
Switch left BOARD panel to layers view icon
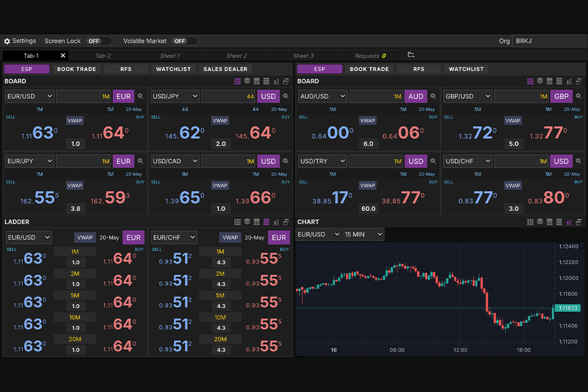[247, 81]
